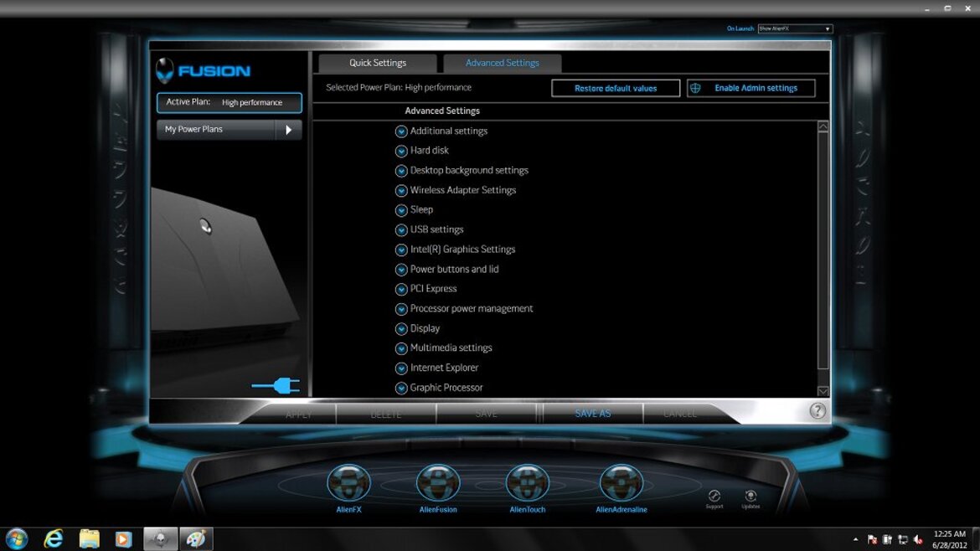This screenshot has height=551, width=980.
Task: Switch to the Quick Settings tab
Action: (378, 63)
